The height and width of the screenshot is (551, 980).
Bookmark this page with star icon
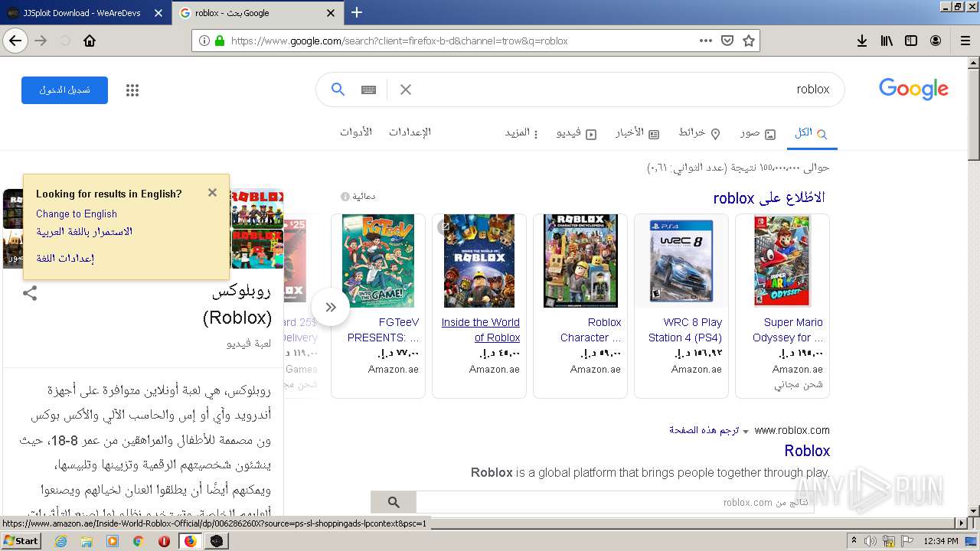point(749,41)
